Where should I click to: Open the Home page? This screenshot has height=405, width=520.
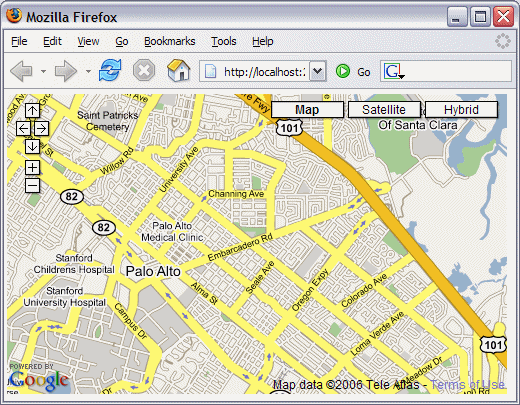(179, 70)
